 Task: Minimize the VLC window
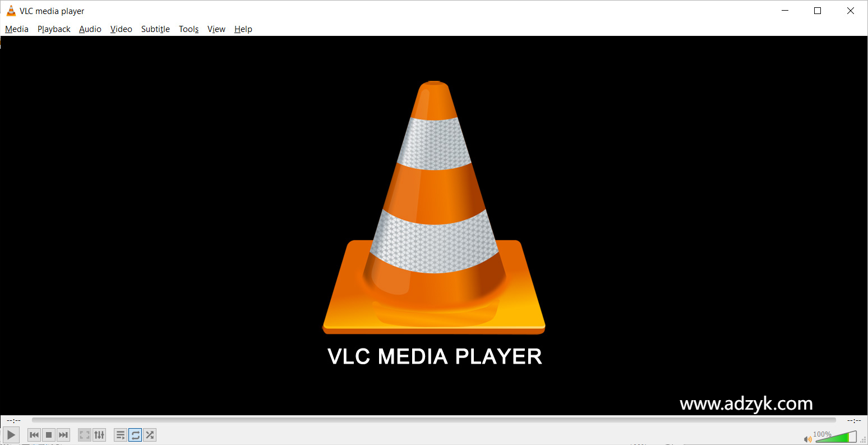(x=784, y=11)
